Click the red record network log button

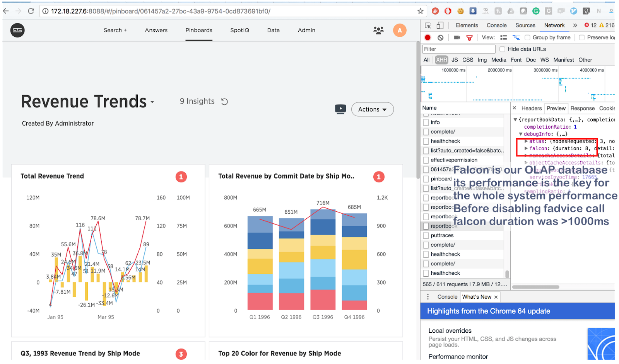(427, 37)
